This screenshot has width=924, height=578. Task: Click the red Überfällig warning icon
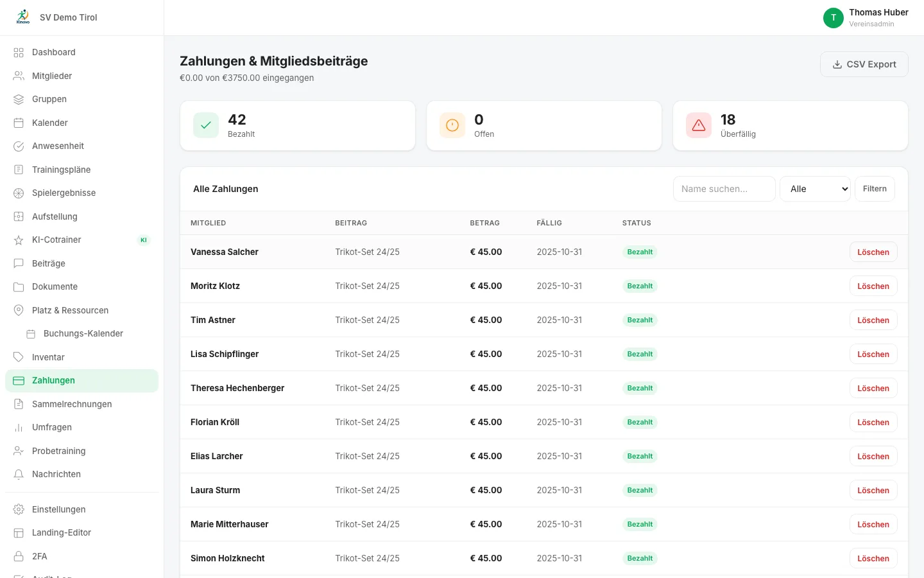coord(699,125)
